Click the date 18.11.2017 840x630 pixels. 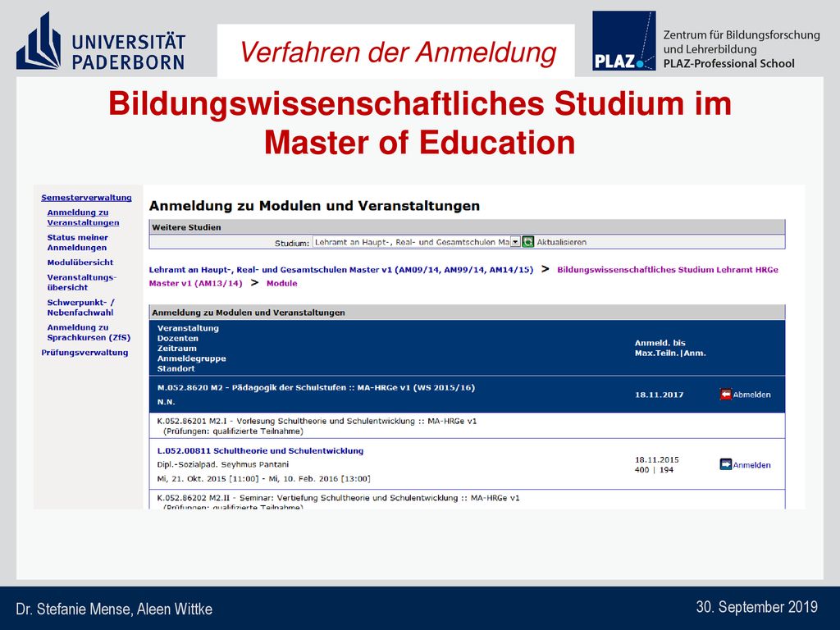pyautogui.click(x=659, y=395)
